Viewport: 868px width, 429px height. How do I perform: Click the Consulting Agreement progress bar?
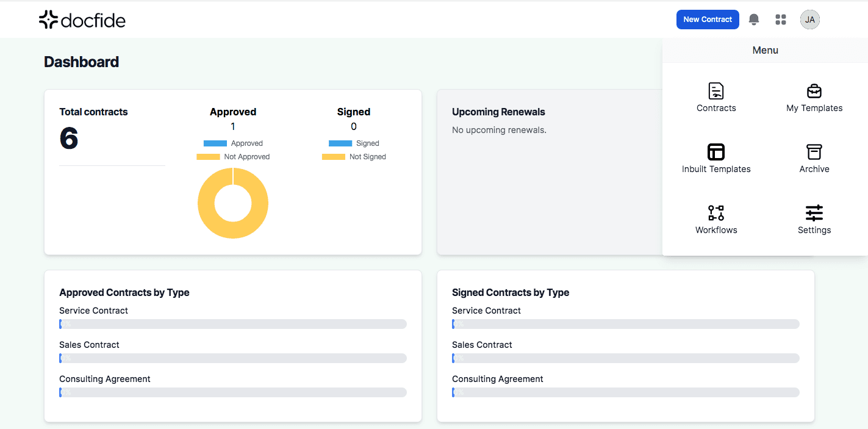[x=232, y=392]
